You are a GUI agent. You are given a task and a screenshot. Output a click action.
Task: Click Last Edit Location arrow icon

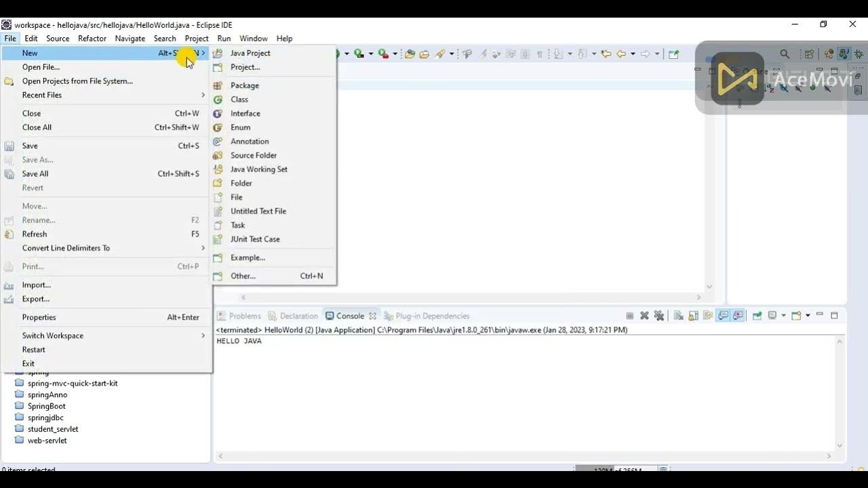coord(606,54)
